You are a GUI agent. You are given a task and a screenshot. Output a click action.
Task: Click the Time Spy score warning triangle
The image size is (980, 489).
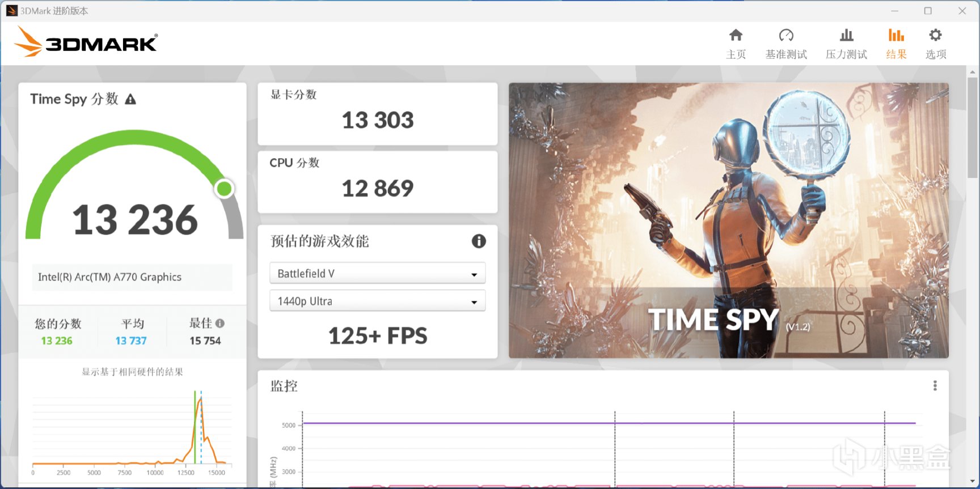[x=130, y=100]
